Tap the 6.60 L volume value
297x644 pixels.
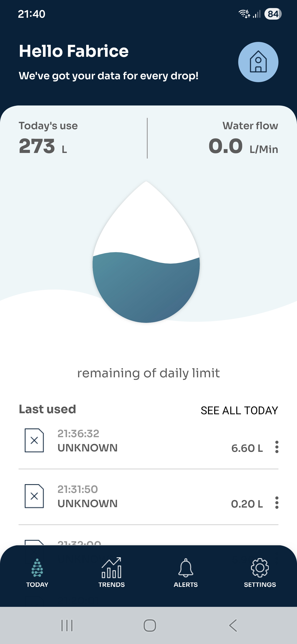[x=247, y=448]
